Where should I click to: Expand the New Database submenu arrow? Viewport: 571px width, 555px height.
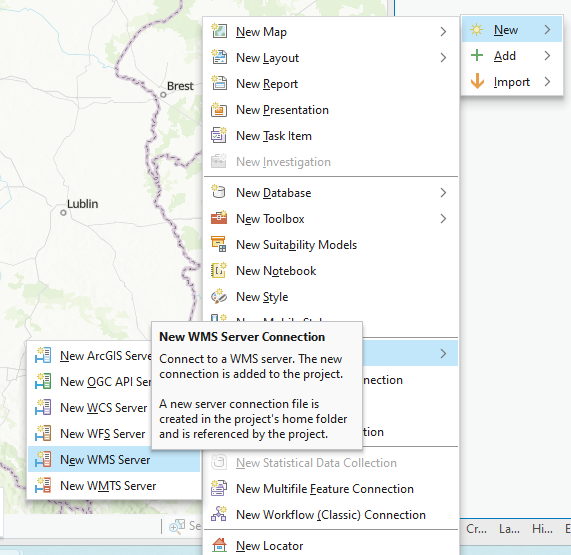[443, 193]
